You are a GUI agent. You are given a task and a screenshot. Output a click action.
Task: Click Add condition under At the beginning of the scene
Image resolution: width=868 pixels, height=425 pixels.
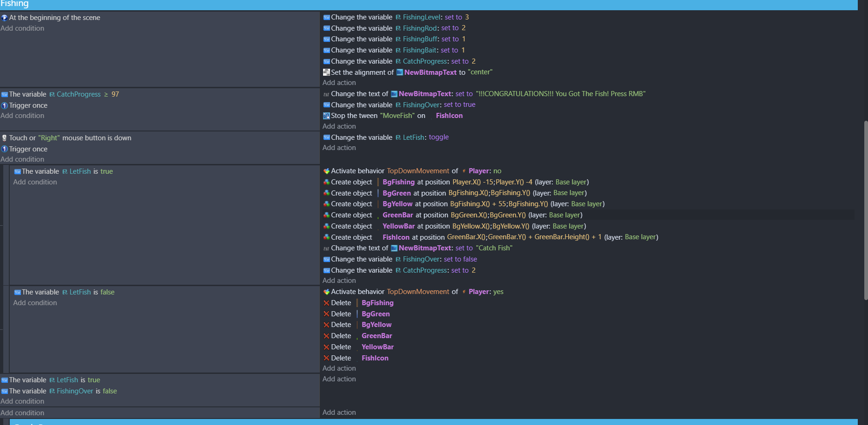tap(22, 28)
